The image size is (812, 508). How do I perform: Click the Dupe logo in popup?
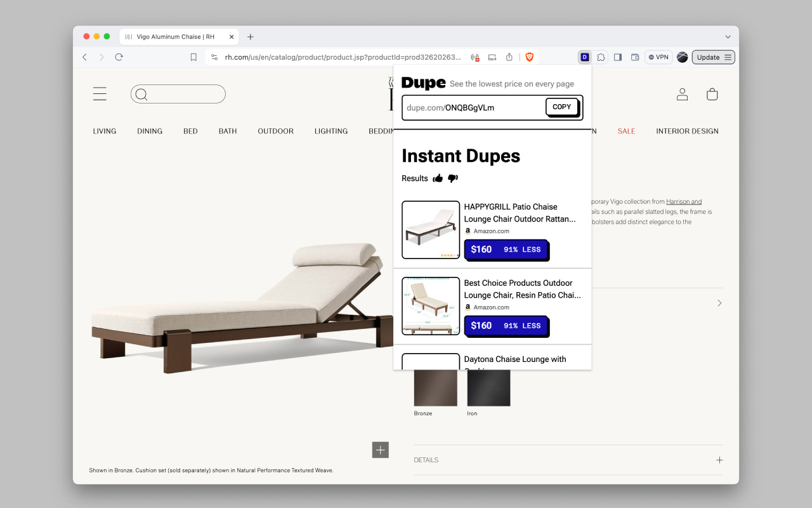pyautogui.click(x=423, y=83)
